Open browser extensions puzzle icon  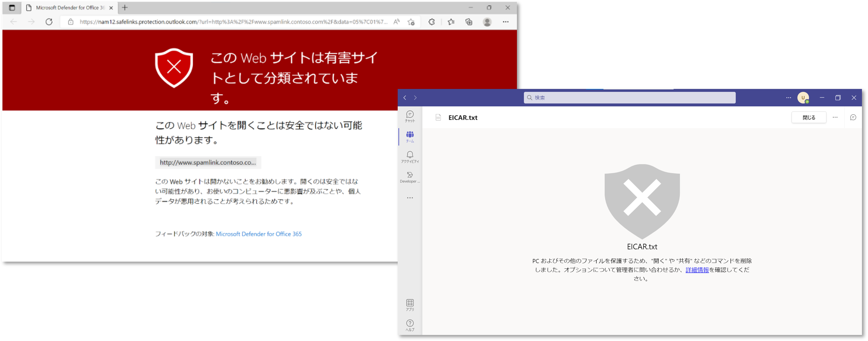click(x=432, y=22)
